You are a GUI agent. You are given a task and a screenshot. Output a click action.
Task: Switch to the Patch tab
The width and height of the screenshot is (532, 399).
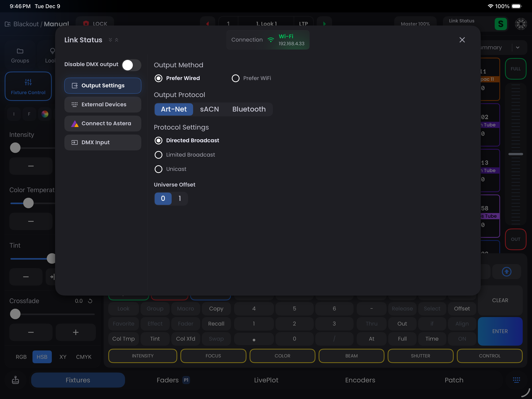(x=454, y=380)
